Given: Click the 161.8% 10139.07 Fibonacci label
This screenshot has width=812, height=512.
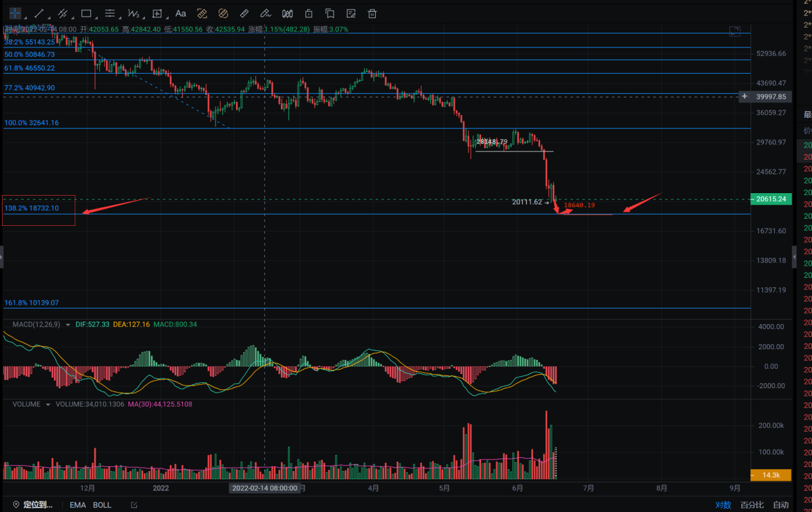Looking at the screenshot, I should click(x=31, y=302).
